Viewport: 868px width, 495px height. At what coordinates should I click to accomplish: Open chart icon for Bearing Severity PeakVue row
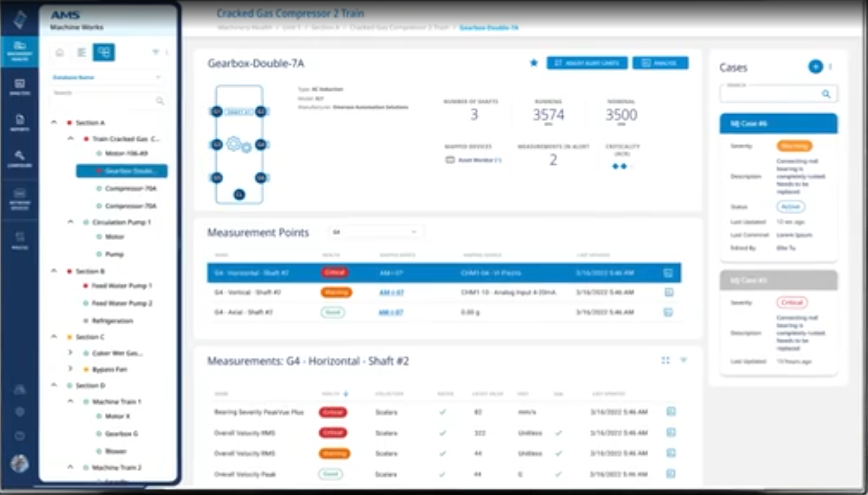coord(671,412)
